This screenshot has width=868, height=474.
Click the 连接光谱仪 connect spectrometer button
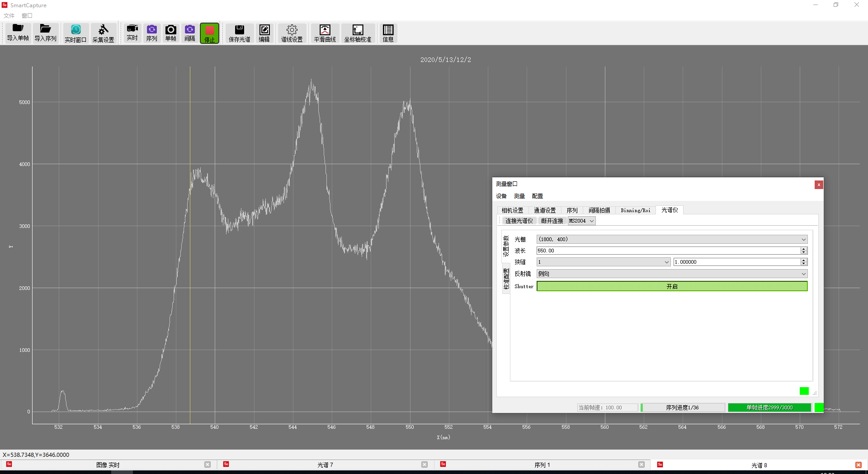519,221
